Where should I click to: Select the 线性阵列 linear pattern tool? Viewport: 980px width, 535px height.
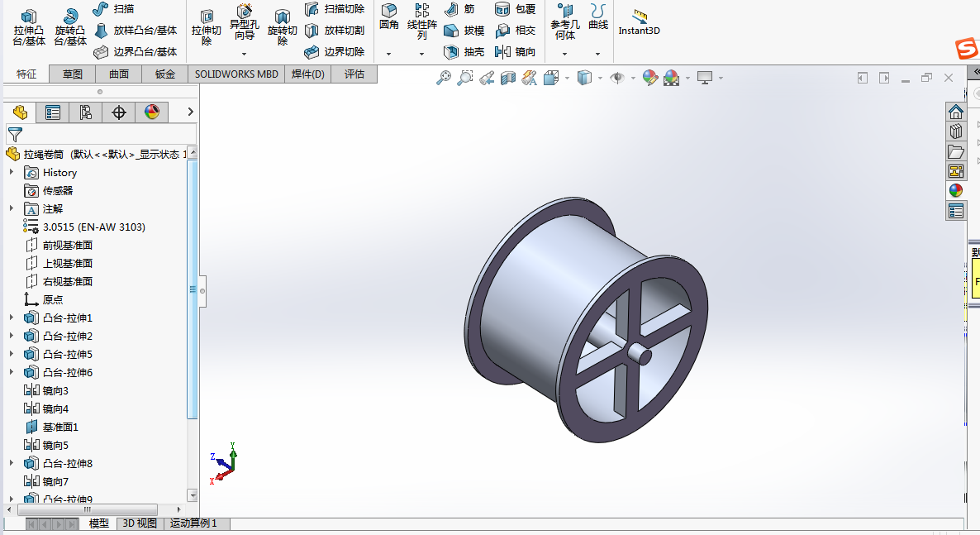422,21
